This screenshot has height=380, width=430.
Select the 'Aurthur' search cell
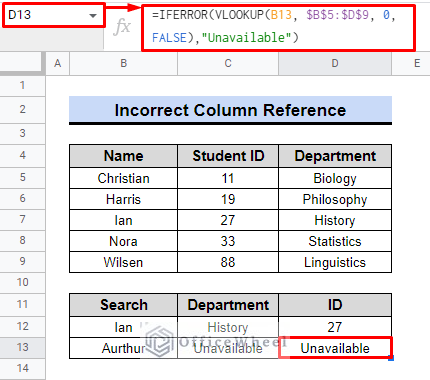tap(124, 348)
